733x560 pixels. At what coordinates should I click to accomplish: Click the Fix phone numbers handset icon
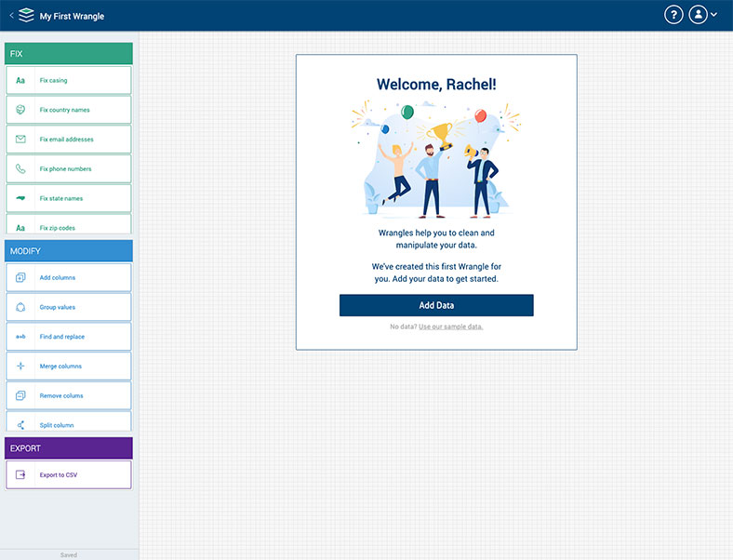pos(20,169)
